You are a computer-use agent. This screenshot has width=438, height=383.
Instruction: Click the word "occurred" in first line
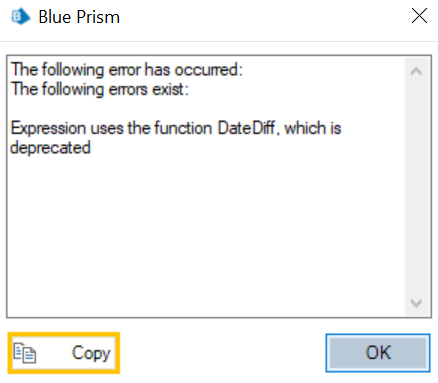[206, 70]
